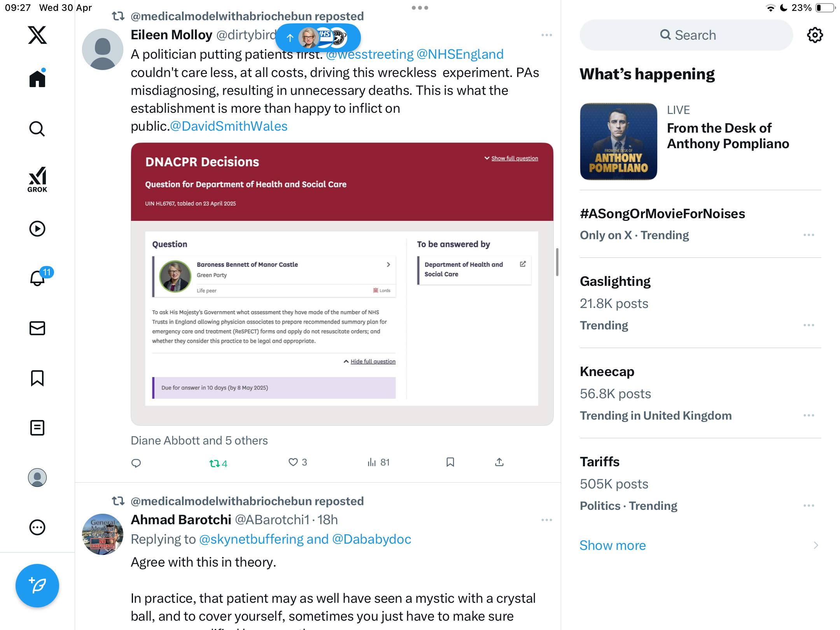
Task: Open Messages envelope icon in sidebar
Action: pyautogui.click(x=37, y=328)
